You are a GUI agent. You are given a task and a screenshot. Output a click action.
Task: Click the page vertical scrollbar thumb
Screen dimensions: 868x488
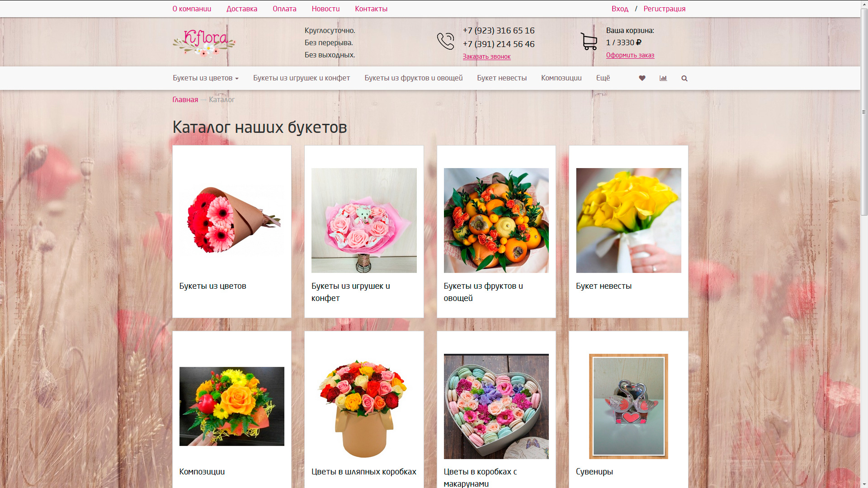tap(864, 112)
